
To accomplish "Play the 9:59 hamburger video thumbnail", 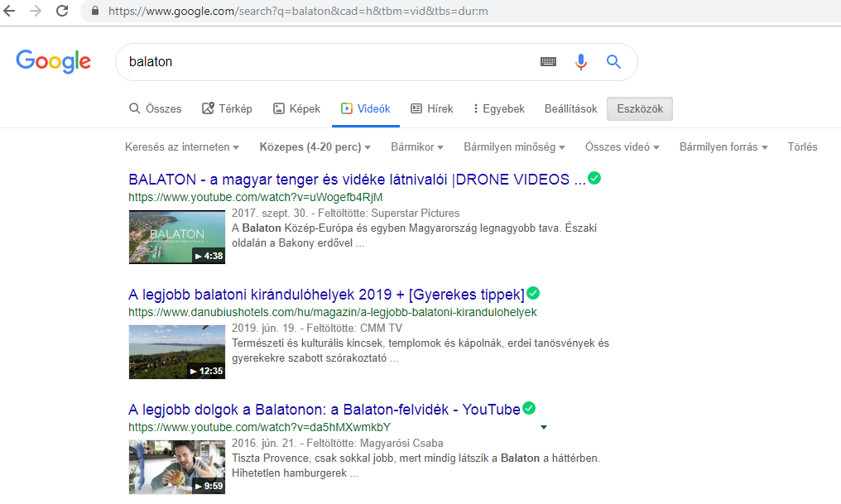I will (177, 467).
